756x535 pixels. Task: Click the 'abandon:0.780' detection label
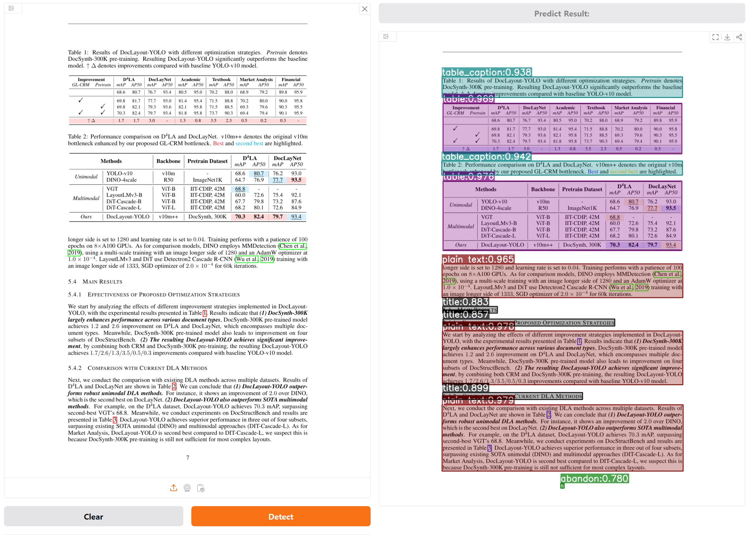point(595,478)
